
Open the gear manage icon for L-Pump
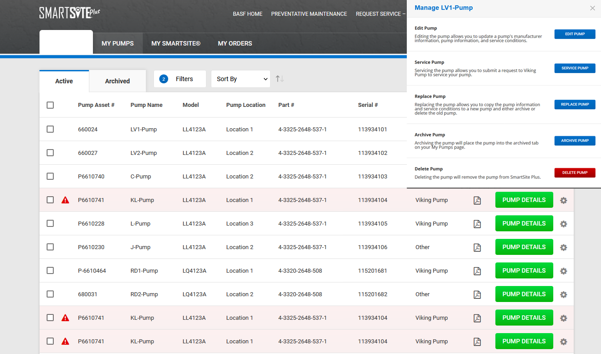pos(563,224)
